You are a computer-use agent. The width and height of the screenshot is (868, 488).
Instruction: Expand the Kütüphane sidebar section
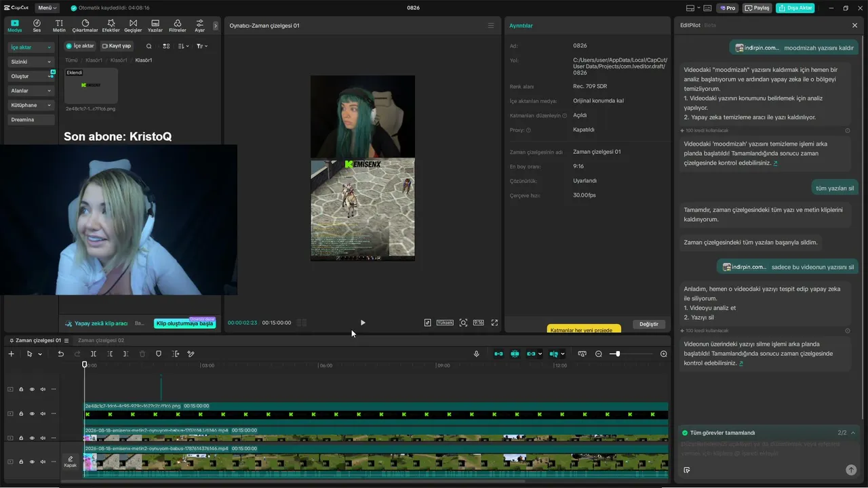tap(31, 105)
